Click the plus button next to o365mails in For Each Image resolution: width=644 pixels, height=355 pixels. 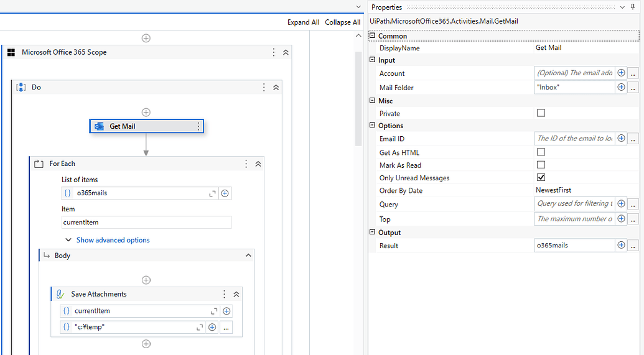pos(225,193)
